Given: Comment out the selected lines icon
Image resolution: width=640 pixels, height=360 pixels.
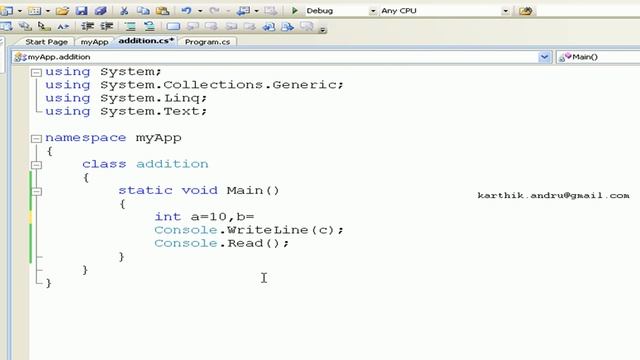Looking at the screenshot, I should point(130,27).
